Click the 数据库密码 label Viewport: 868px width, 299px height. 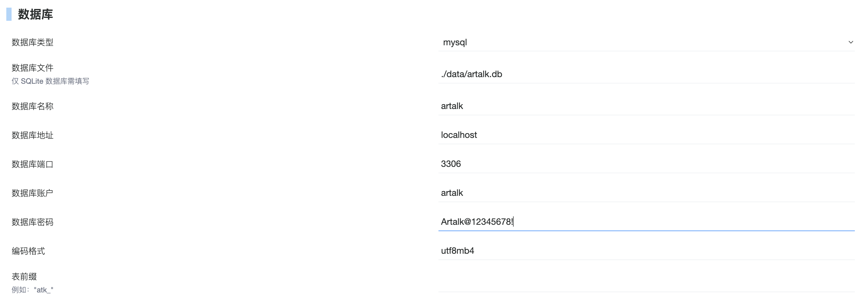(32, 222)
